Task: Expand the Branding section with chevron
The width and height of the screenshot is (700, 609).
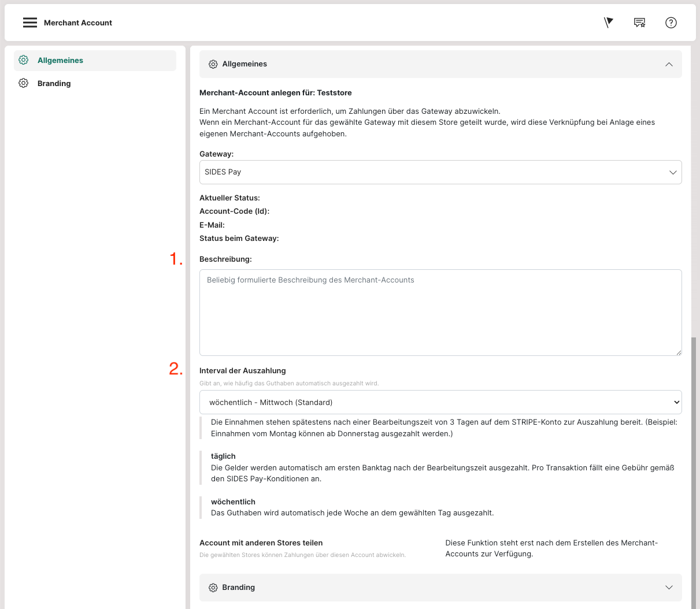Action: tap(669, 588)
